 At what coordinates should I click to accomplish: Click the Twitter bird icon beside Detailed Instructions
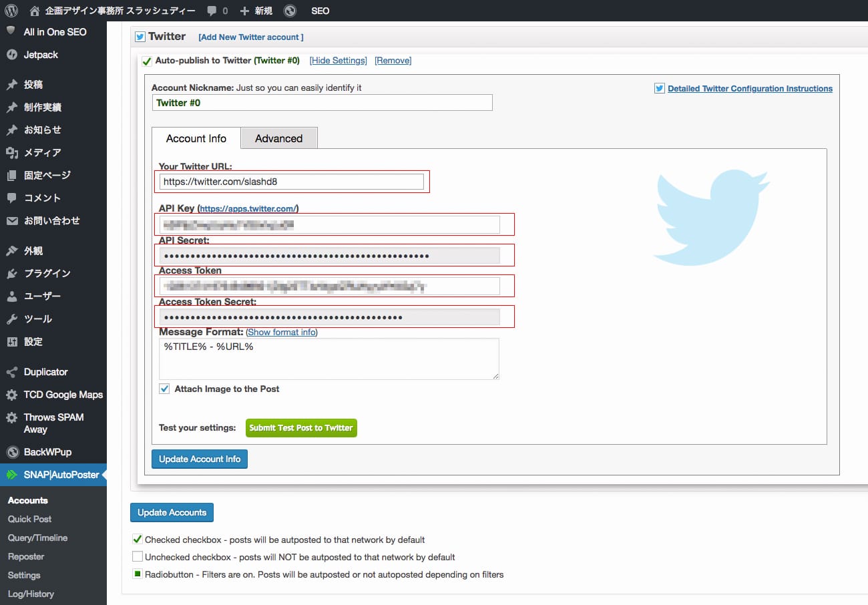click(x=660, y=88)
